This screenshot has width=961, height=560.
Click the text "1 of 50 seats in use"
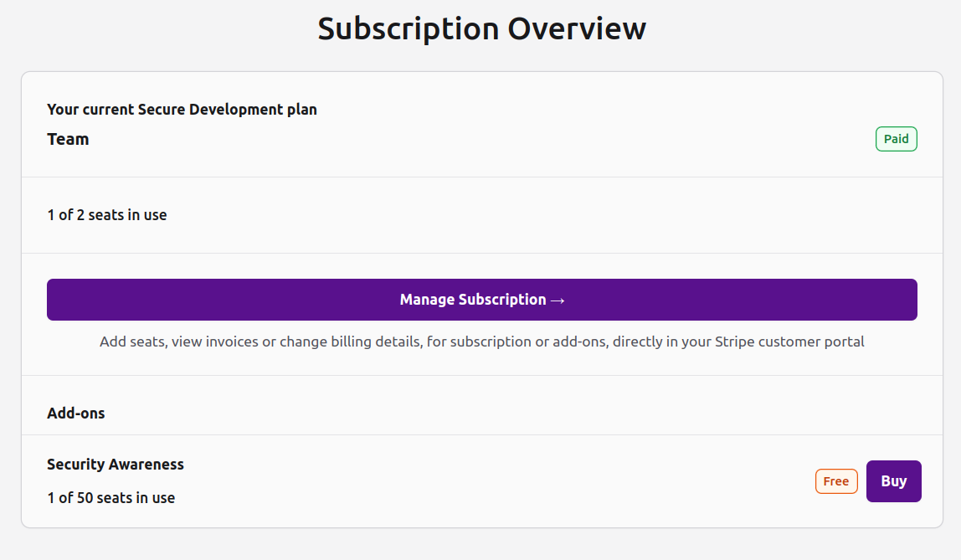click(x=111, y=498)
